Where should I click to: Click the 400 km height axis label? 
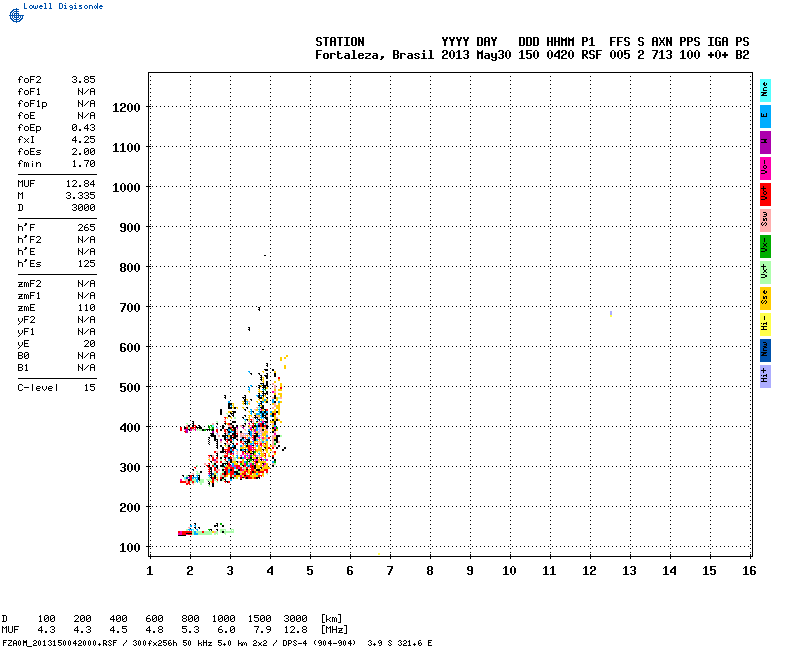[x=130, y=428]
